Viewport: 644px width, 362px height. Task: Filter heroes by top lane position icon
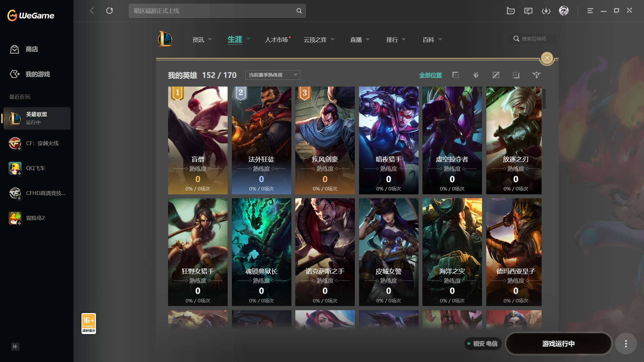coord(456,75)
